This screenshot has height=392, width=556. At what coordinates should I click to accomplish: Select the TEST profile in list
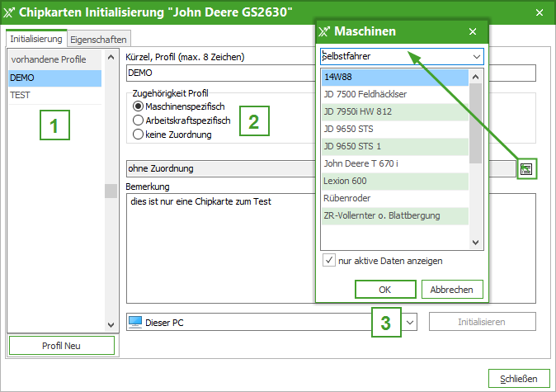pos(20,95)
